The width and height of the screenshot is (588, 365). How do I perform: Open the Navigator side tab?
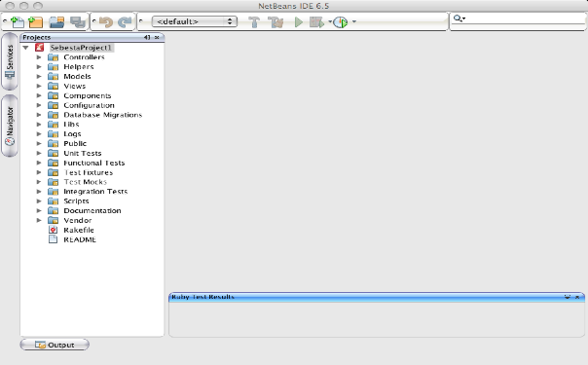pos(10,126)
